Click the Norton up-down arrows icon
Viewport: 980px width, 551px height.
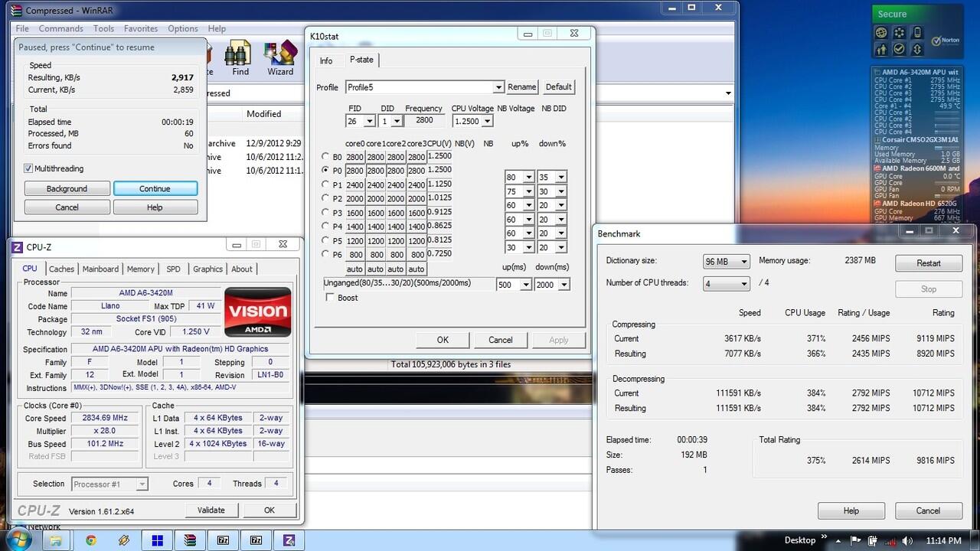[917, 49]
